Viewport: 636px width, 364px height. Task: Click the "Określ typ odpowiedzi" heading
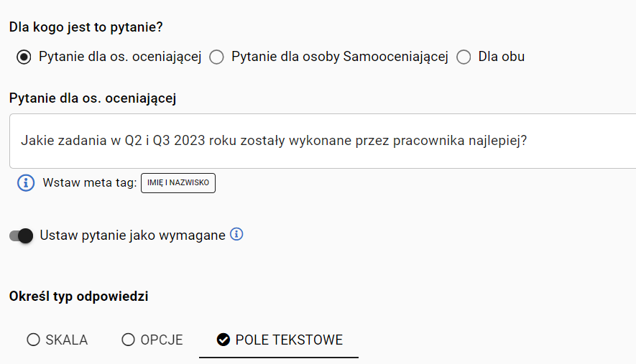(x=78, y=297)
